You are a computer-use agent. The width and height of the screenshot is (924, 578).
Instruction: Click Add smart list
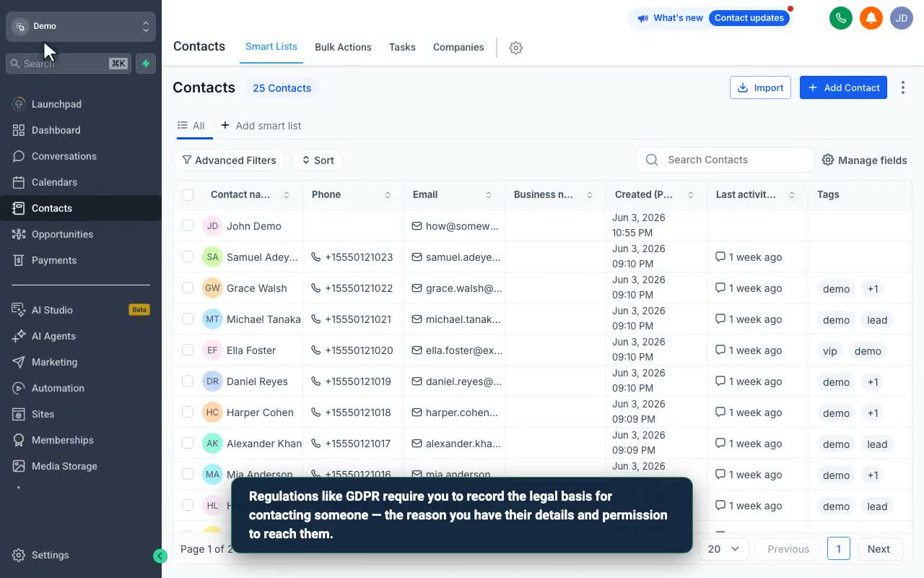[261, 126]
